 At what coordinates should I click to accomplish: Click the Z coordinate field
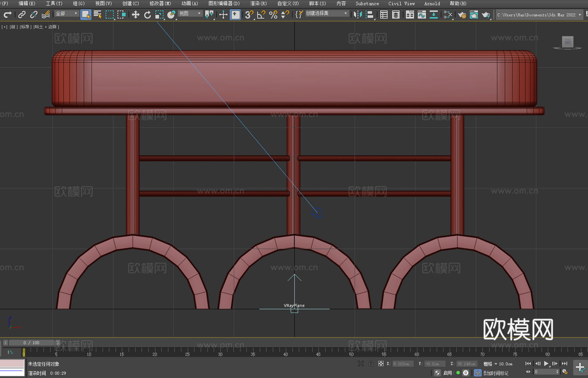click(x=466, y=364)
